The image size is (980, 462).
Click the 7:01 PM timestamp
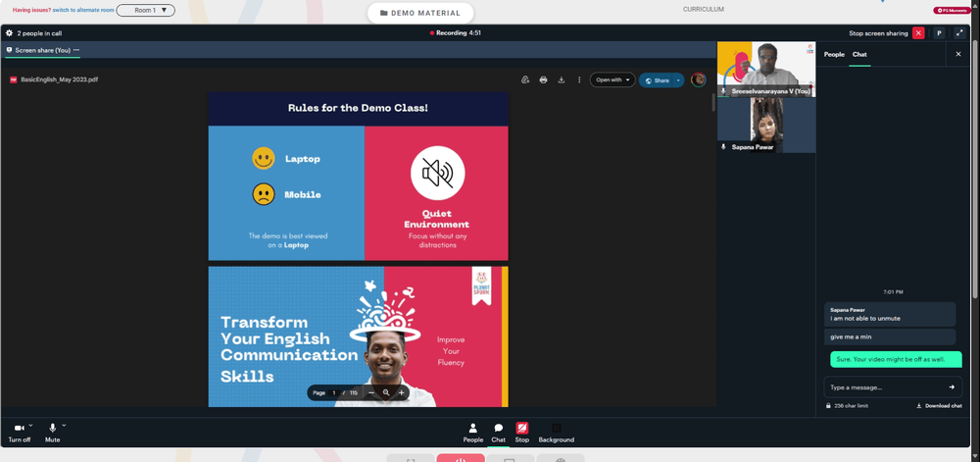[893, 292]
